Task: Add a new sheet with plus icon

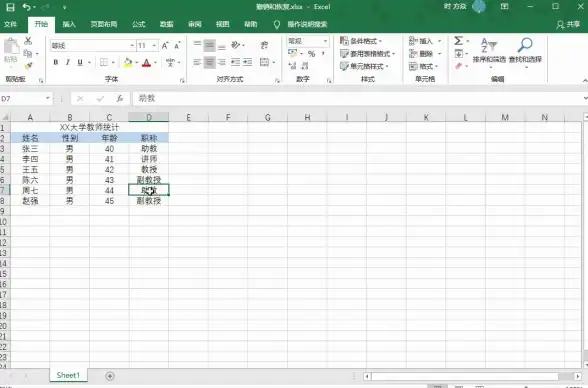Action: [110, 376]
